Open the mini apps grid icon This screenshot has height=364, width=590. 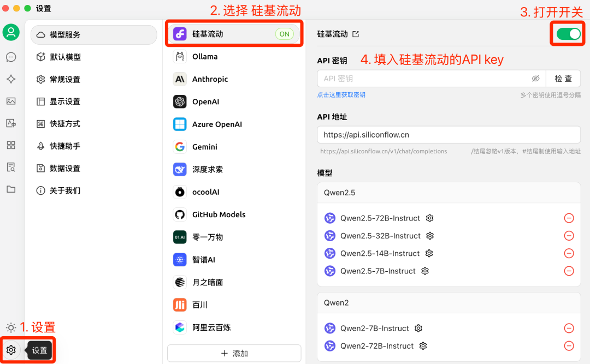click(x=11, y=145)
